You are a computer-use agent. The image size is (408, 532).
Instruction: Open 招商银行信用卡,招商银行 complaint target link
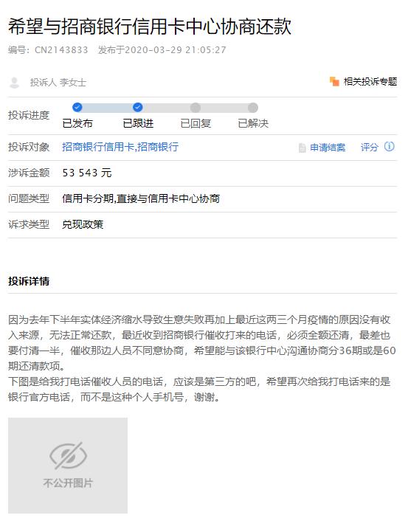pyautogui.click(x=120, y=147)
